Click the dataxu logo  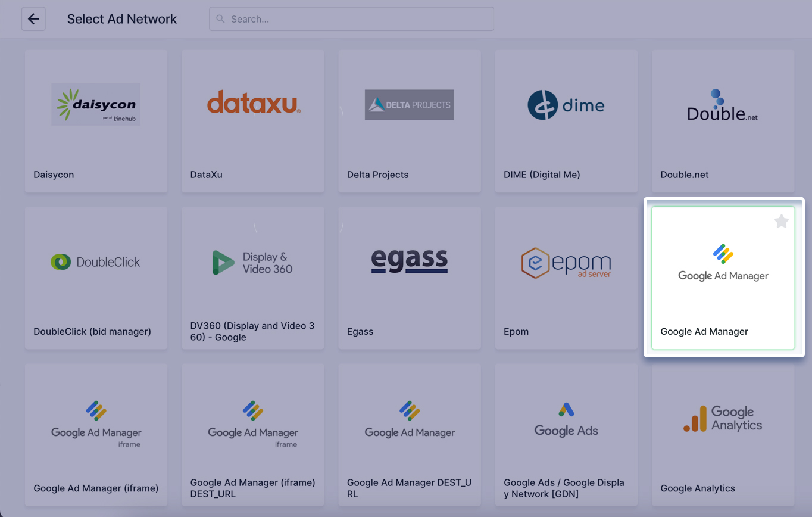[254, 102]
